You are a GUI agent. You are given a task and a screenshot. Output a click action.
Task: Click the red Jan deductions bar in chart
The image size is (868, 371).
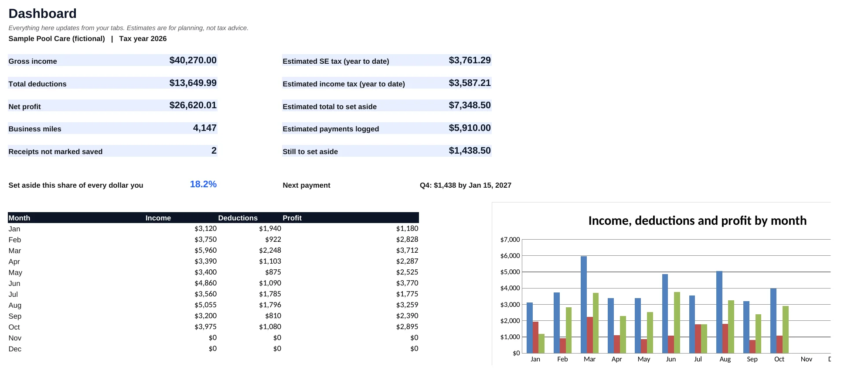click(x=535, y=337)
